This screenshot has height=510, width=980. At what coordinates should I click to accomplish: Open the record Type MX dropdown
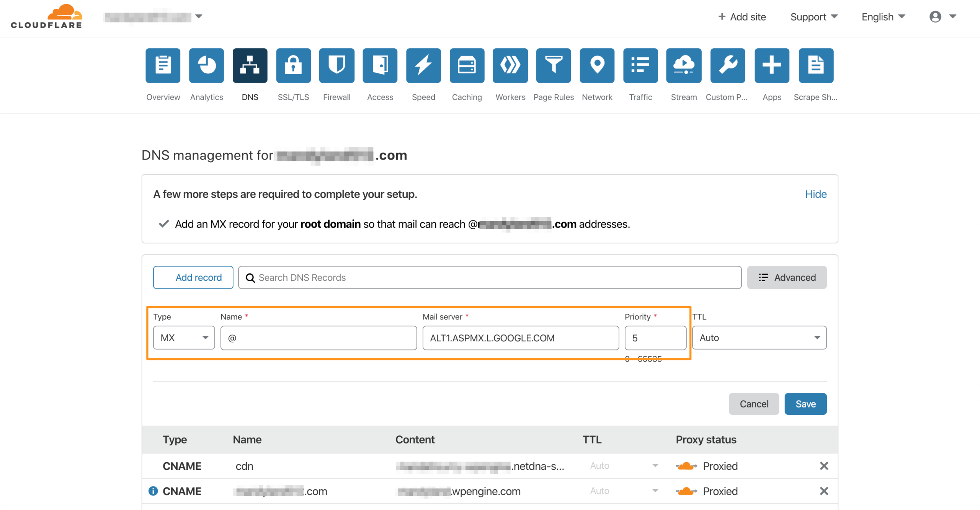point(184,338)
